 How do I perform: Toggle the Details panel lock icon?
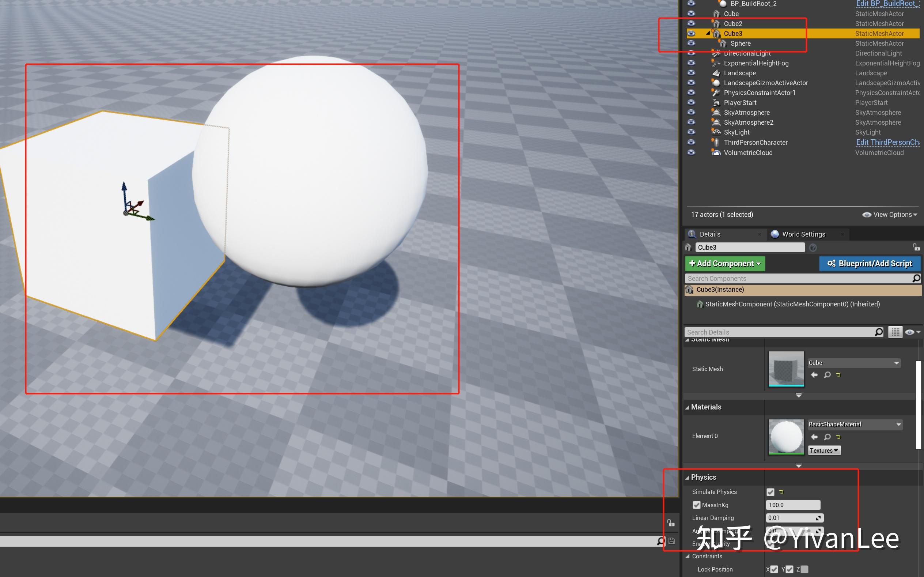click(916, 247)
